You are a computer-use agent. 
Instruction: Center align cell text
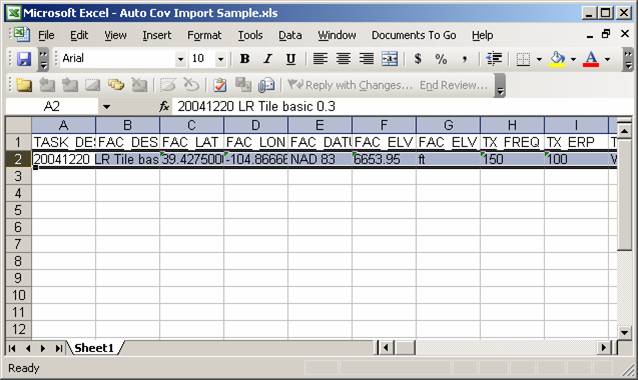(343, 59)
